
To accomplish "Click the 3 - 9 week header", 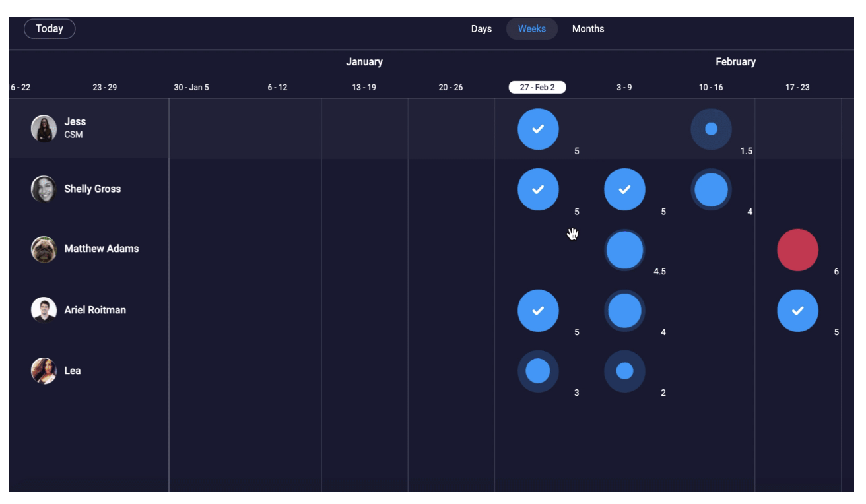I will 624,88.
